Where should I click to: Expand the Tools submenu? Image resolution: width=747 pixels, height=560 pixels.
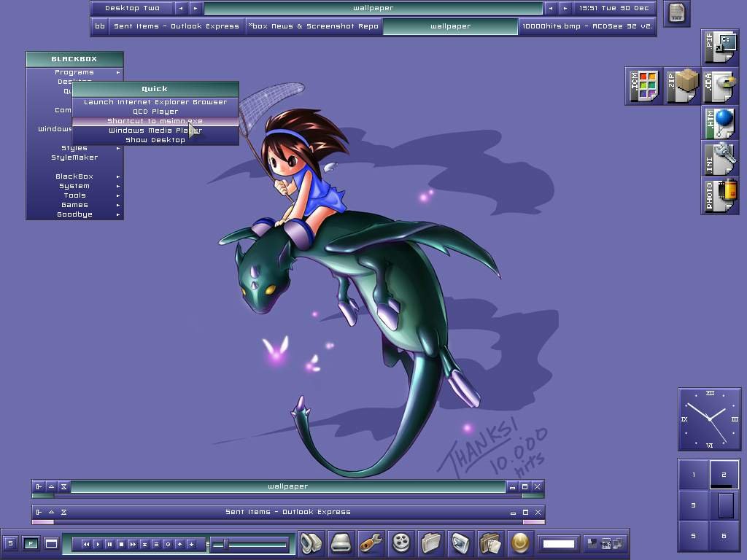pyautogui.click(x=75, y=195)
